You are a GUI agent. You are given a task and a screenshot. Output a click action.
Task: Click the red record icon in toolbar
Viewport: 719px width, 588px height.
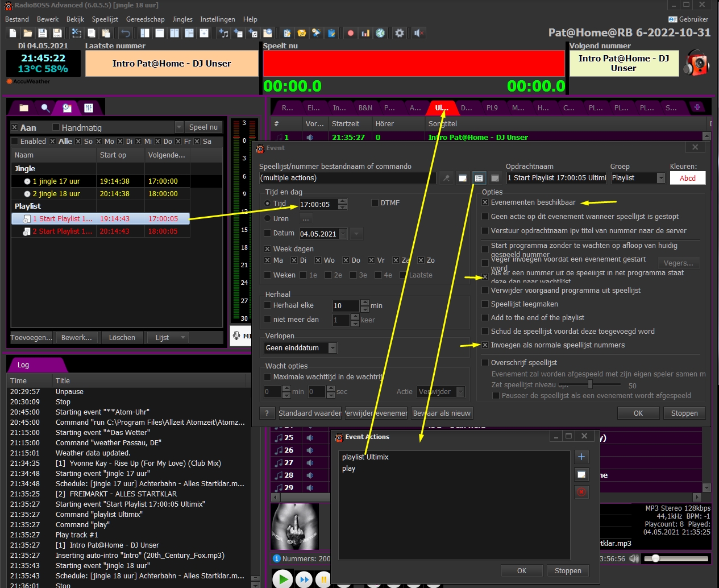[351, 33]
